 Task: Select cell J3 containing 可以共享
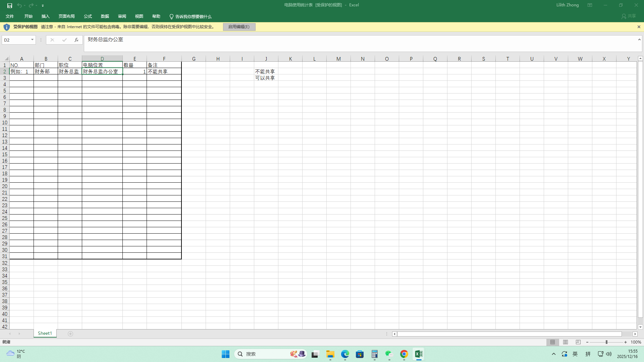tap(266, 78)
